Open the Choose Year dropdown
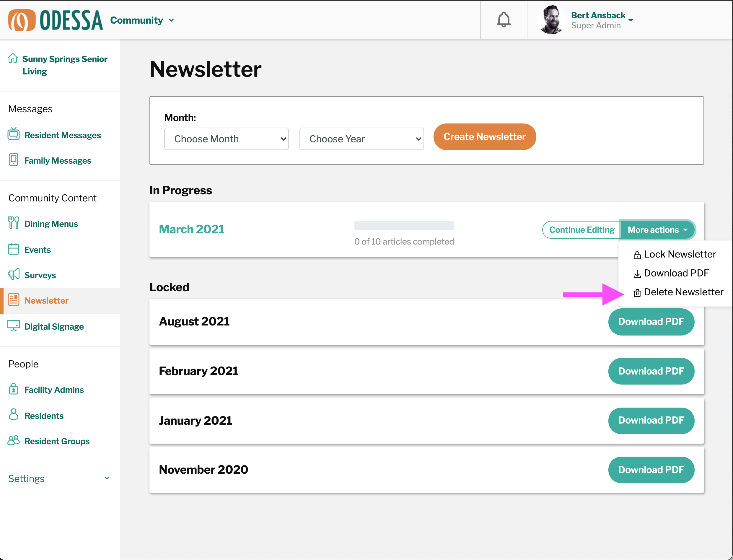Screen dimensions: 733x560 coord(361,139)
